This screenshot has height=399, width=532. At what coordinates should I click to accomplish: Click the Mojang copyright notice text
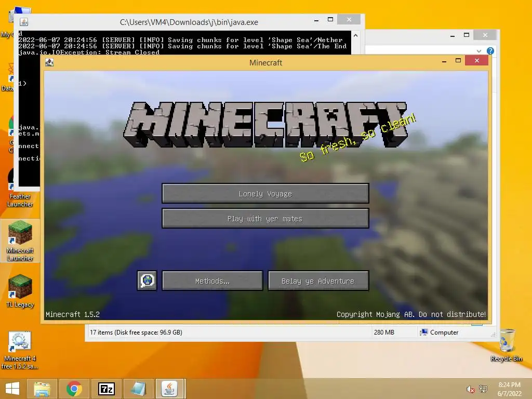point(411,314)
